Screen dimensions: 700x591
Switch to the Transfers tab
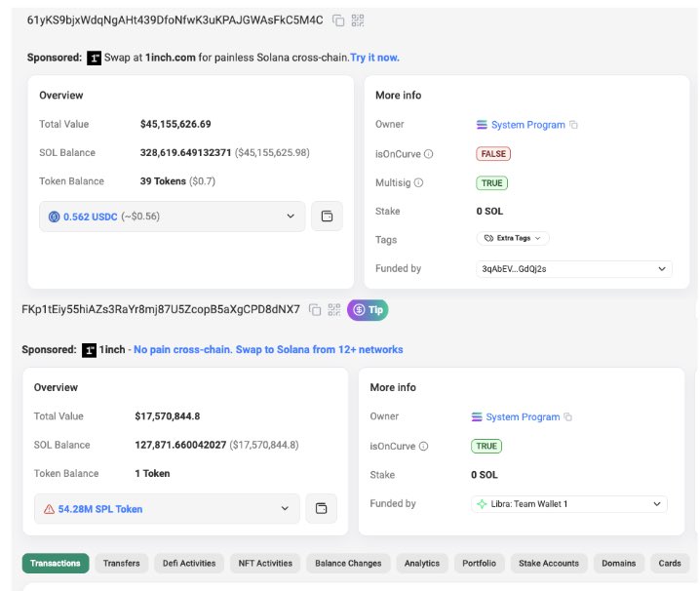pos(122,564)
